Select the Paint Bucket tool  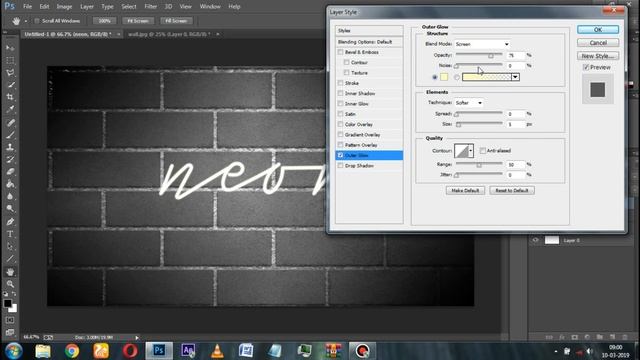tap(10, 184)
